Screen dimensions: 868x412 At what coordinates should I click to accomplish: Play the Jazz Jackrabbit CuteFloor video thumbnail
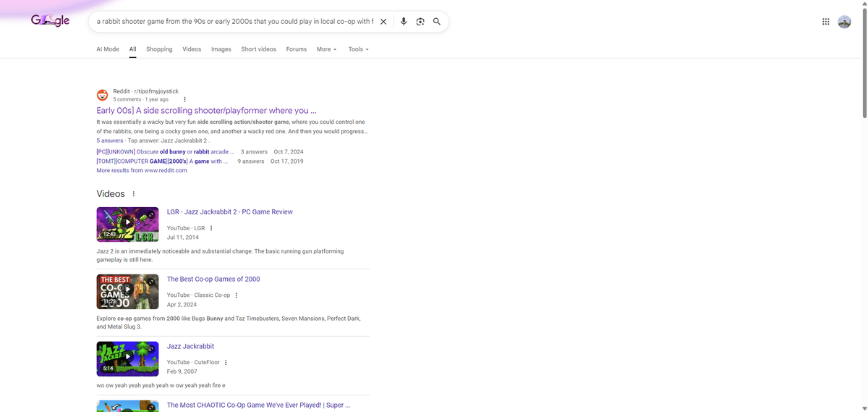click(x=127, y=359)
